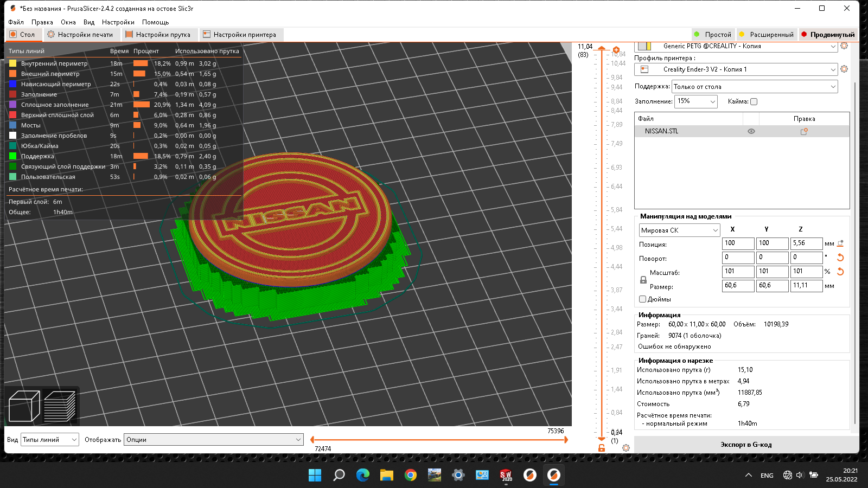
Task: Click the position X field with 100
Action: point(738,243)
